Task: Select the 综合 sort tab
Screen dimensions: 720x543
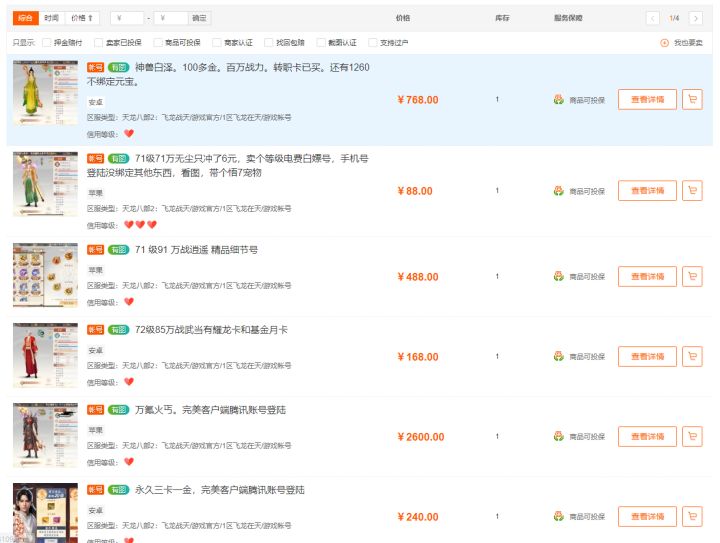Action: pyautogui.click(x=25, y=18)
